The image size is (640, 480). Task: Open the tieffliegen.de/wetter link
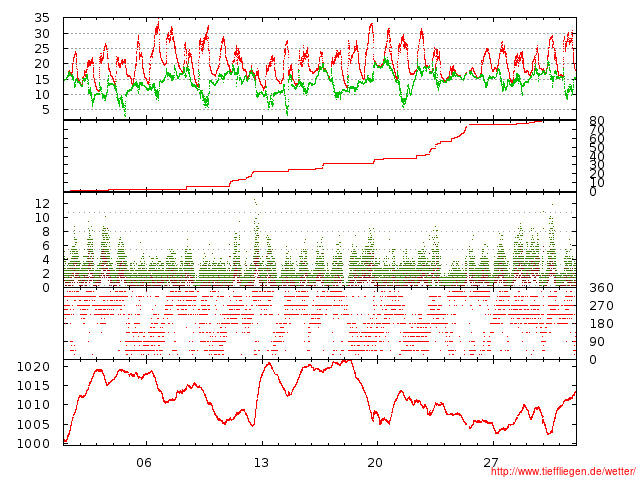(563, 471)
